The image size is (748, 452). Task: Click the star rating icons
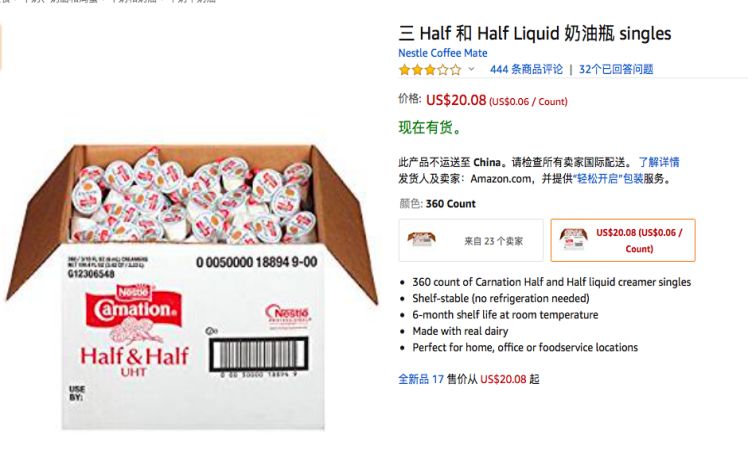(430, 70)
